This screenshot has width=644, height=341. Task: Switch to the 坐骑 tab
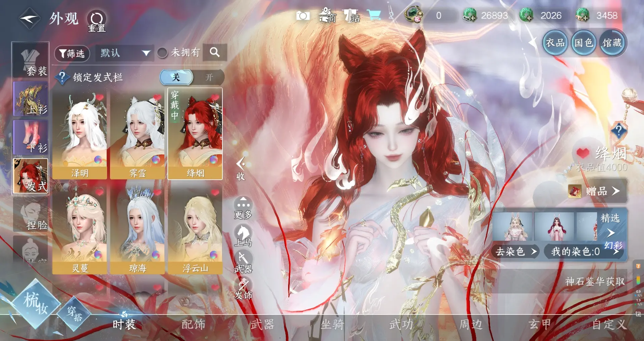point(332,324)
